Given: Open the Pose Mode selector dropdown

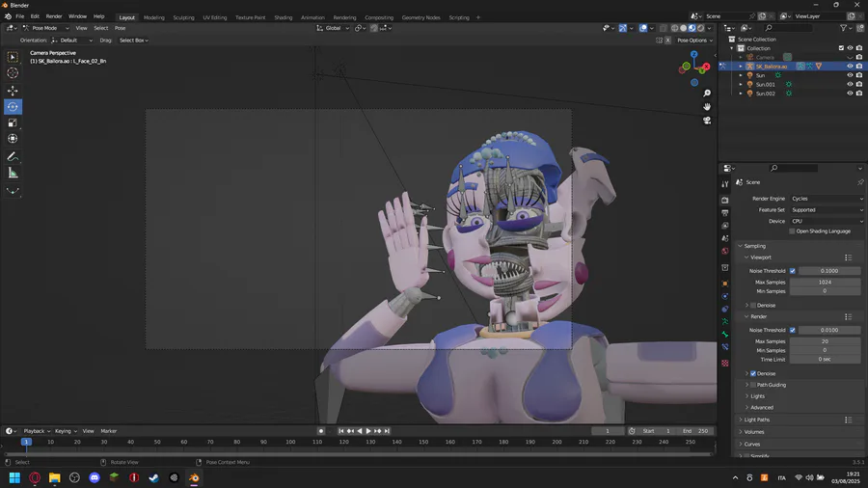Looking at the screenshot, I should click(x=46, y=28).
